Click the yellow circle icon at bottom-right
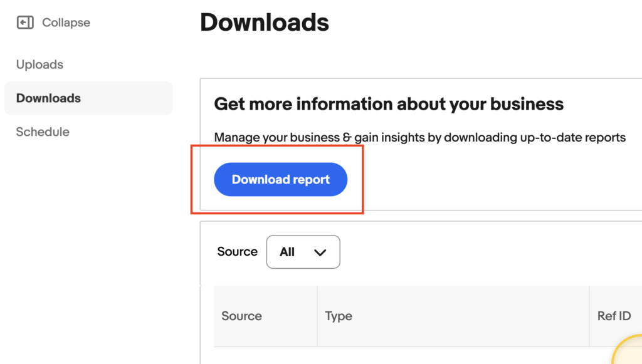The width and height of the screenshot is (642, 364). pos(630,354)
